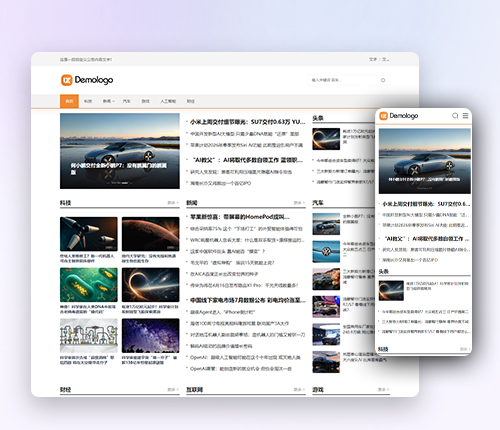Open the laboratory glassware illustration thumbnail
Viewport: 500px width, 430px height.
tap(89, 336)
